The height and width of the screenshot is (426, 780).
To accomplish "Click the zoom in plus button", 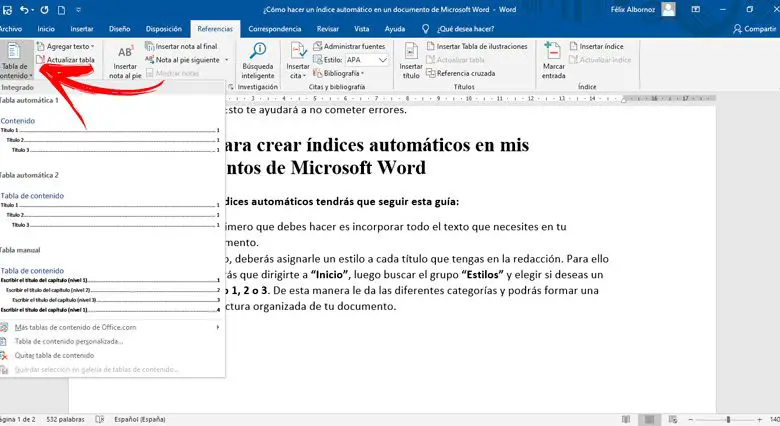I will click(760, 420).
